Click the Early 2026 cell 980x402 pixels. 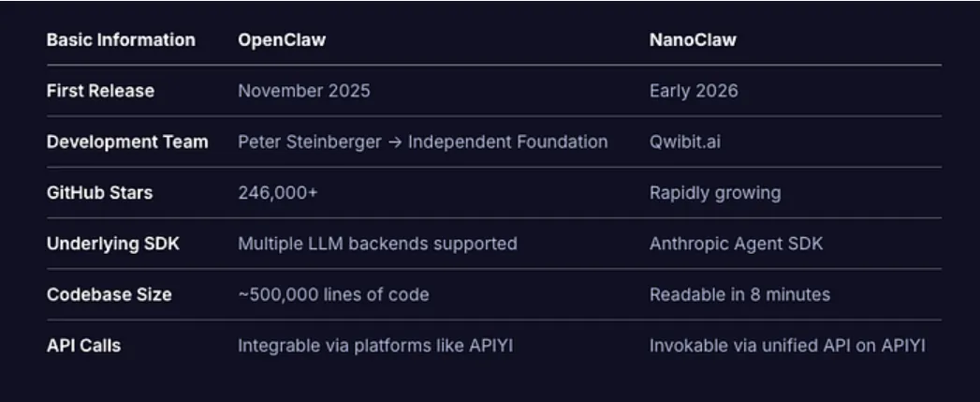coord(694,91)
